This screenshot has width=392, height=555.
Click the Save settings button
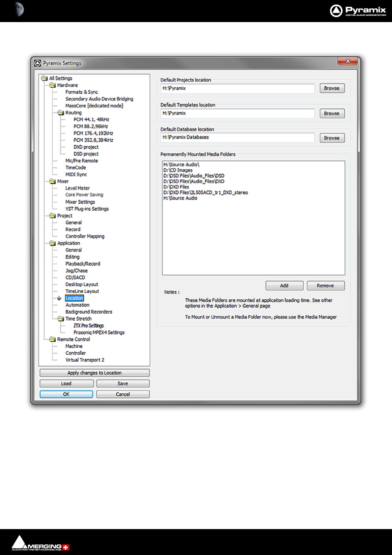123,384
